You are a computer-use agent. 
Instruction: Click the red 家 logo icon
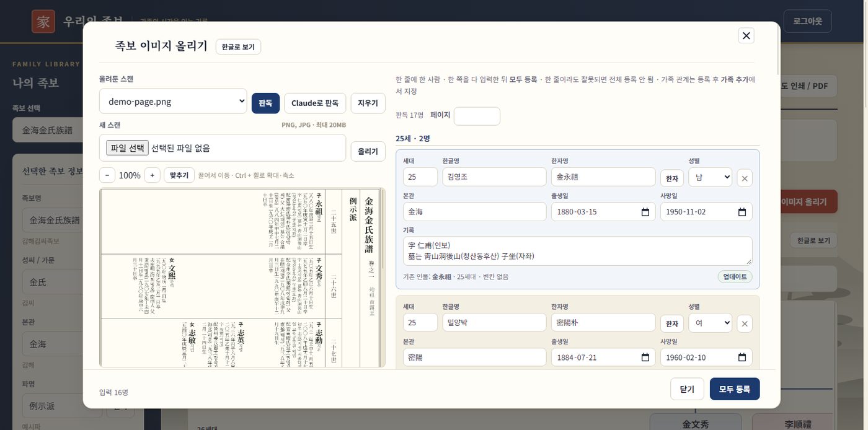point(43,22)
